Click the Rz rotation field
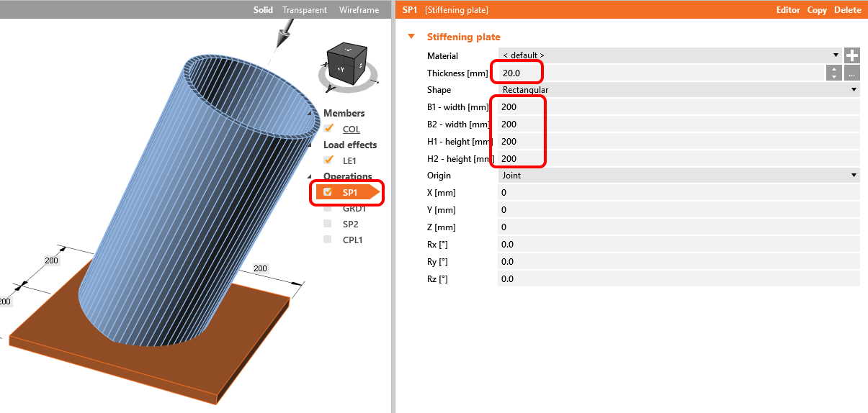Viewport: 868px width, 413px height. [x=679, y=279]
